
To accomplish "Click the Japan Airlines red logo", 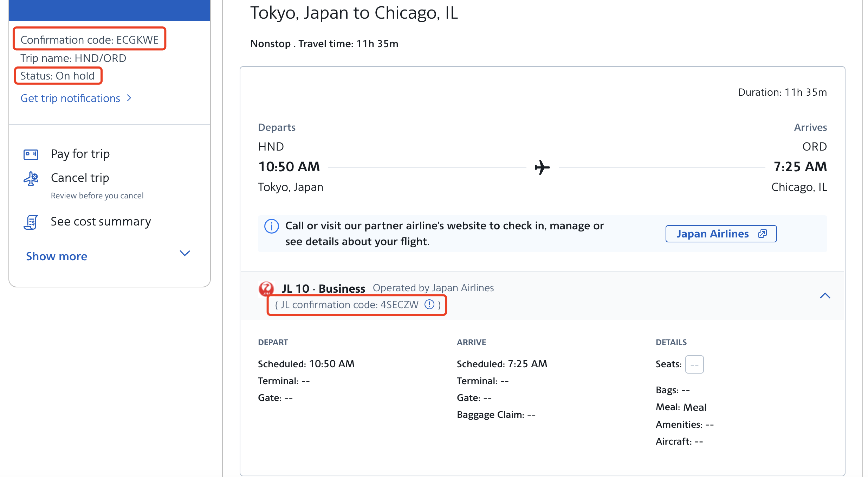I will pos(266,289).
